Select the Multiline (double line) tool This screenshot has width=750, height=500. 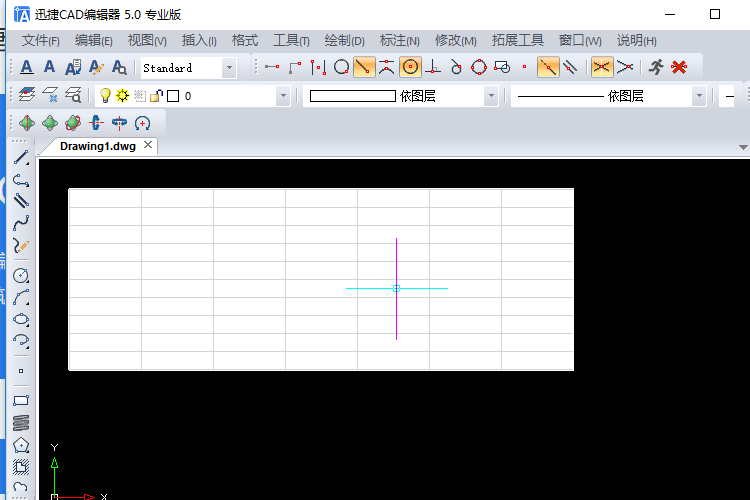pyautogui.click(x=21, y=200)
